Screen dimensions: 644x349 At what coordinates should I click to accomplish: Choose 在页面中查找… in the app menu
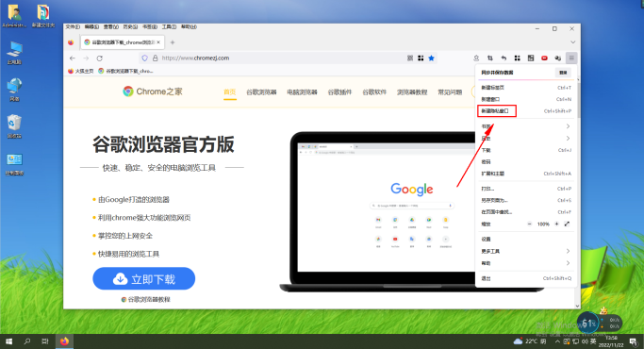(x=526, y=212)
